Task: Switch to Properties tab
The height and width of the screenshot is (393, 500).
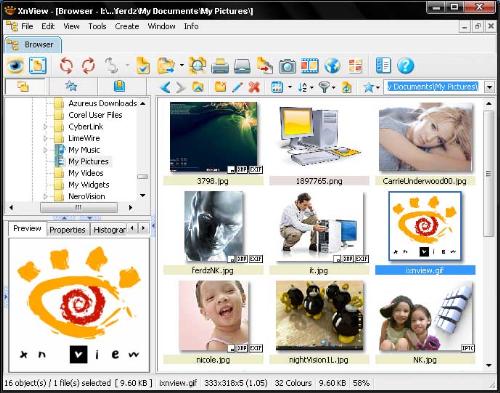Action: click(x=67, y=230)
